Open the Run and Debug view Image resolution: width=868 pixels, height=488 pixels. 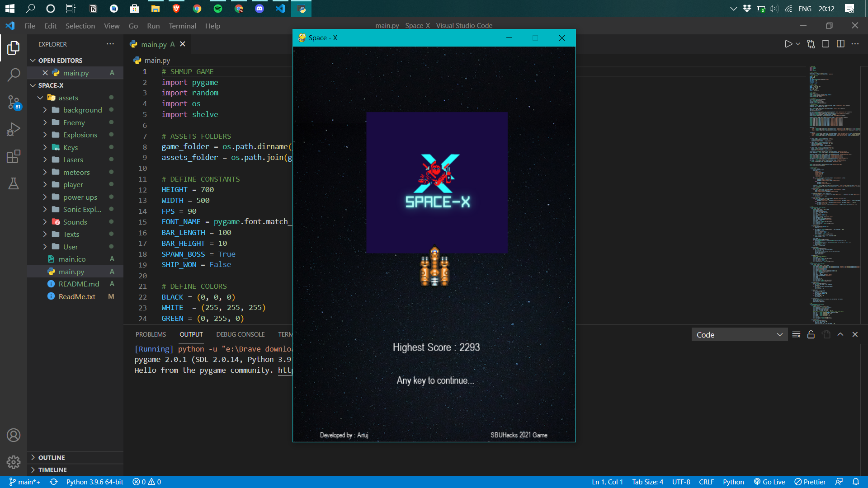pos(14,130)
